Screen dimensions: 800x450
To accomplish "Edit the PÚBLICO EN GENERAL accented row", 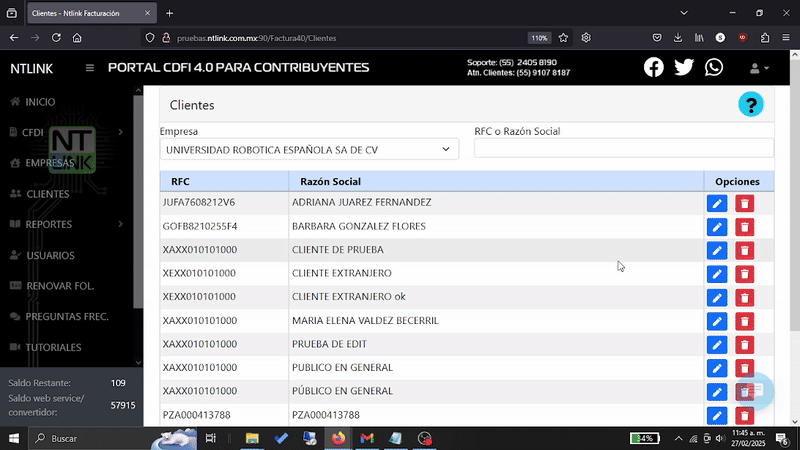I will coord(717,392).
